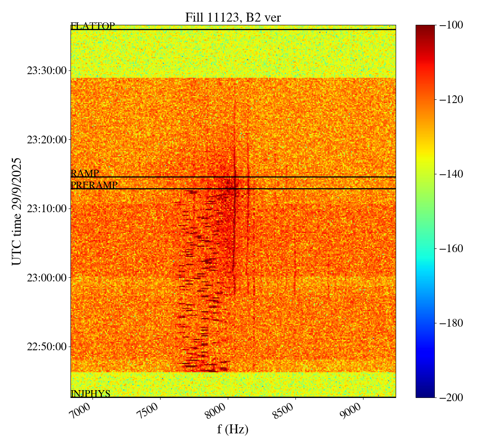The width and height of the screenshot is (489, 448).
Task: Click the 22:50:00 time tick label
Action: coord(46,347)
